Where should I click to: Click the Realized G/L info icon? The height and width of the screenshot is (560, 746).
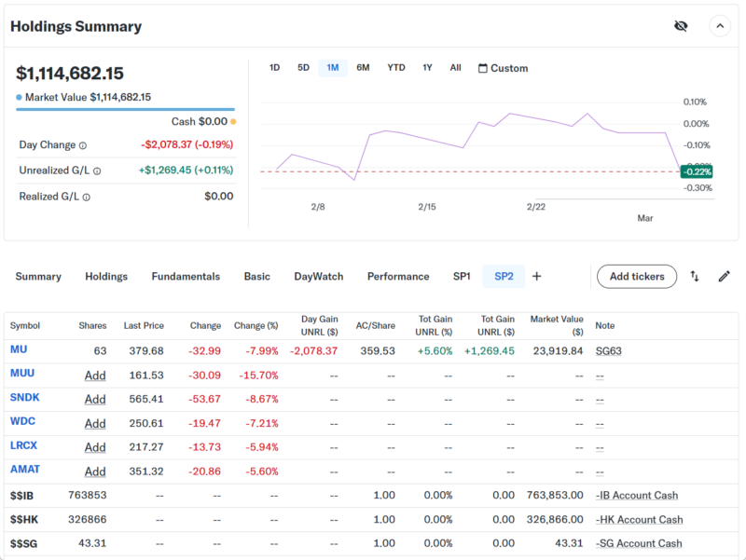(85, 197)
